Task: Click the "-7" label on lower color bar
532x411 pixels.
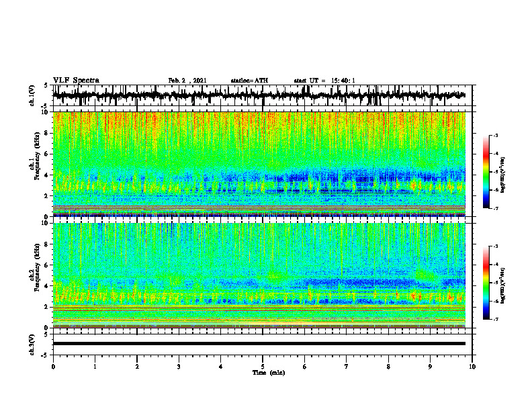Action: pos(495,319)
